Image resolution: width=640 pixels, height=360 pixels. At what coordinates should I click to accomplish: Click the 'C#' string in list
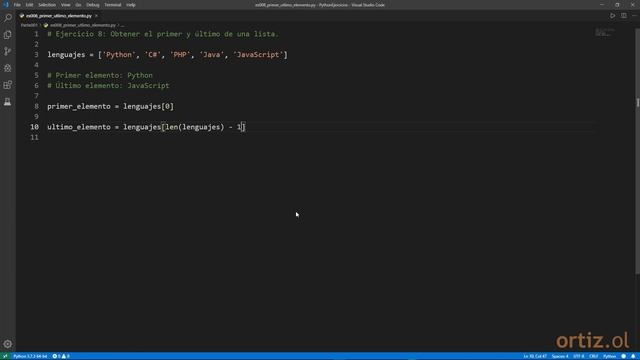153,55
